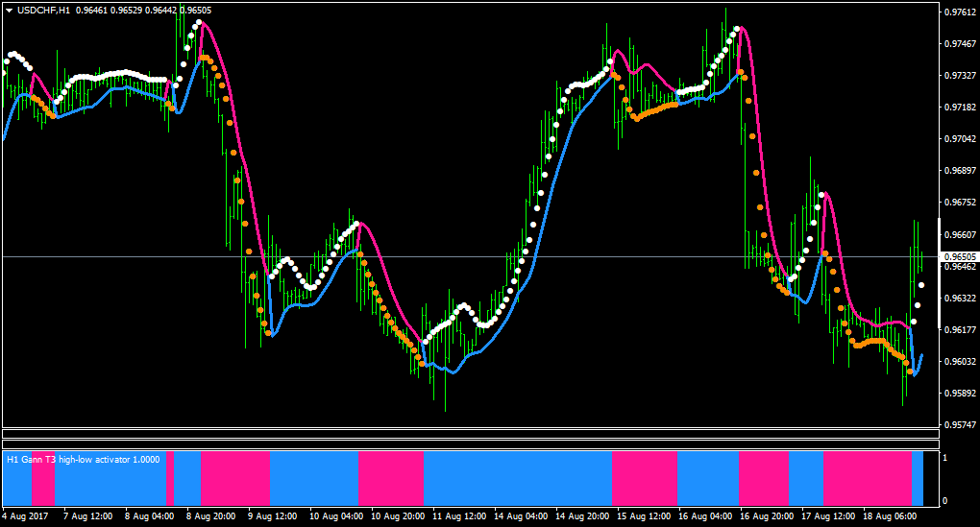Screen dimensions: 980x527
Task: Select the 0.97182 price level on the scale
Action: (x=961, y=108)
